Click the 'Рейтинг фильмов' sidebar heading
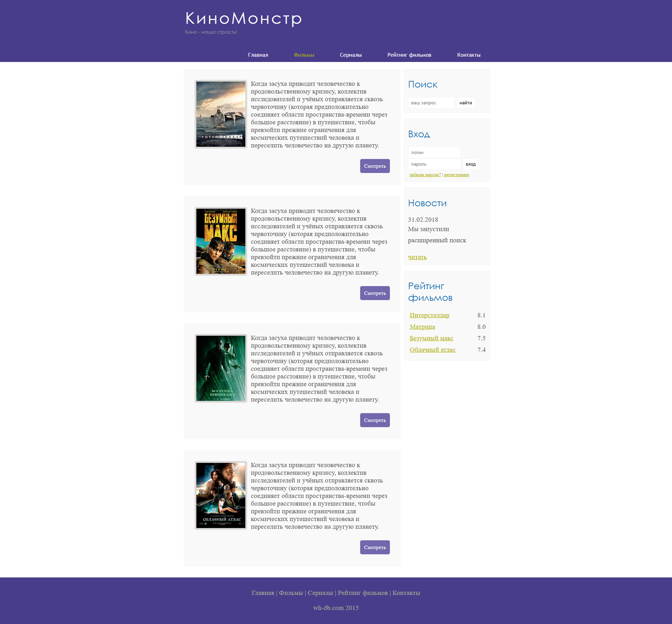 pos(430,292)
